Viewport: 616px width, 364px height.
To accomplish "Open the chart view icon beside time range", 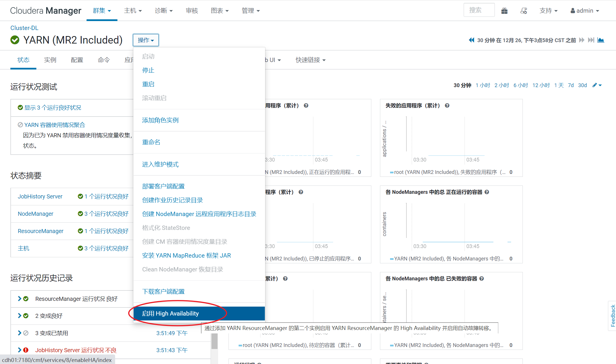I will (601, 40).
